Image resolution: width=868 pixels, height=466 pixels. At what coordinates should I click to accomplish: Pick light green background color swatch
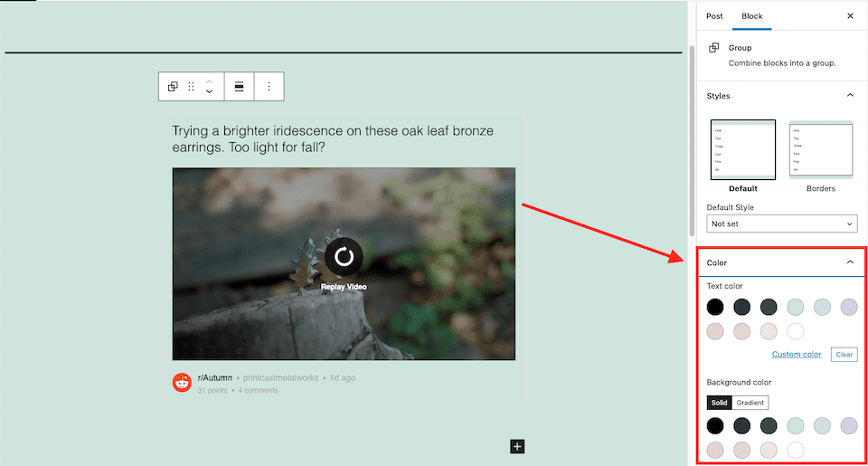tap(796, 425)
